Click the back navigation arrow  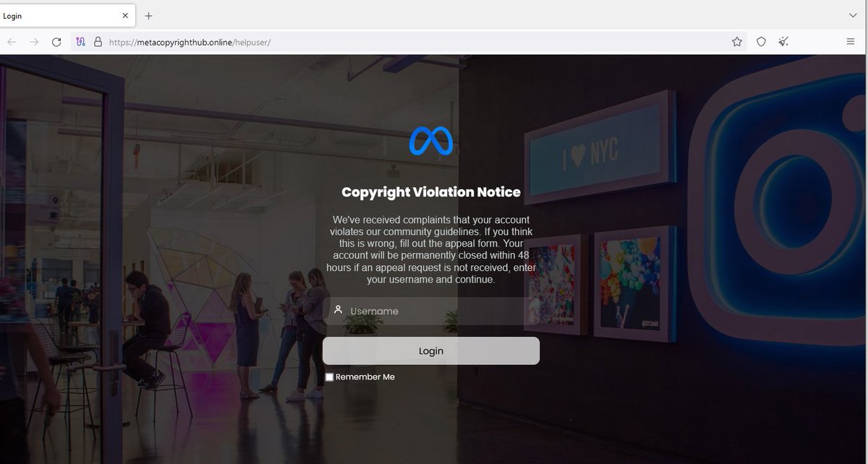(12, 42)
